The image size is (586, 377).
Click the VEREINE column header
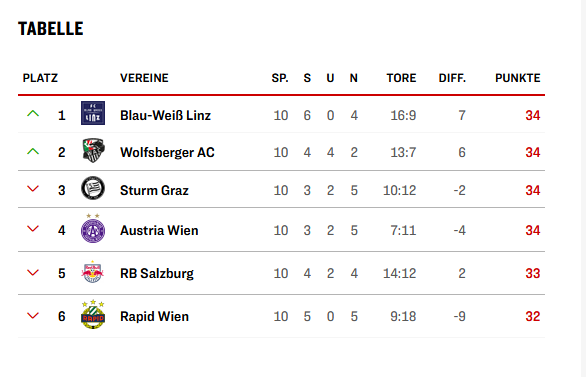coord(144,78)
